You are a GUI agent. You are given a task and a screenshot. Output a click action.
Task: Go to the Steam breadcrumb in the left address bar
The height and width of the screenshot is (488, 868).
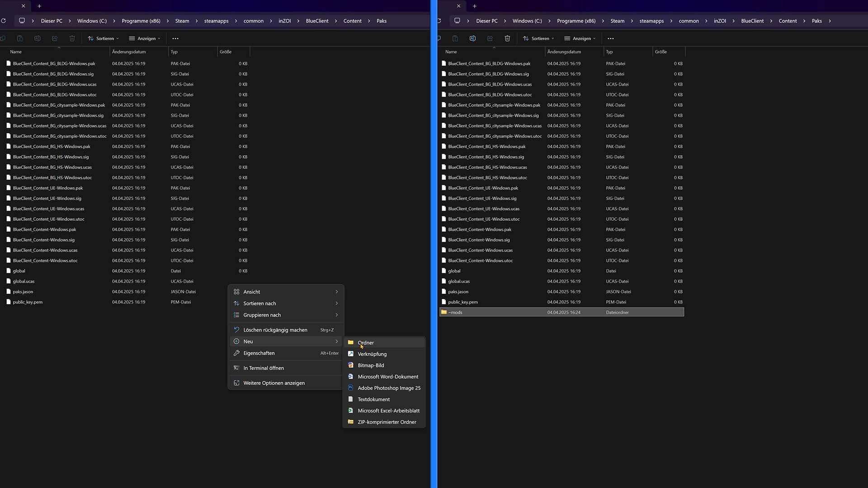click(182, 21)
